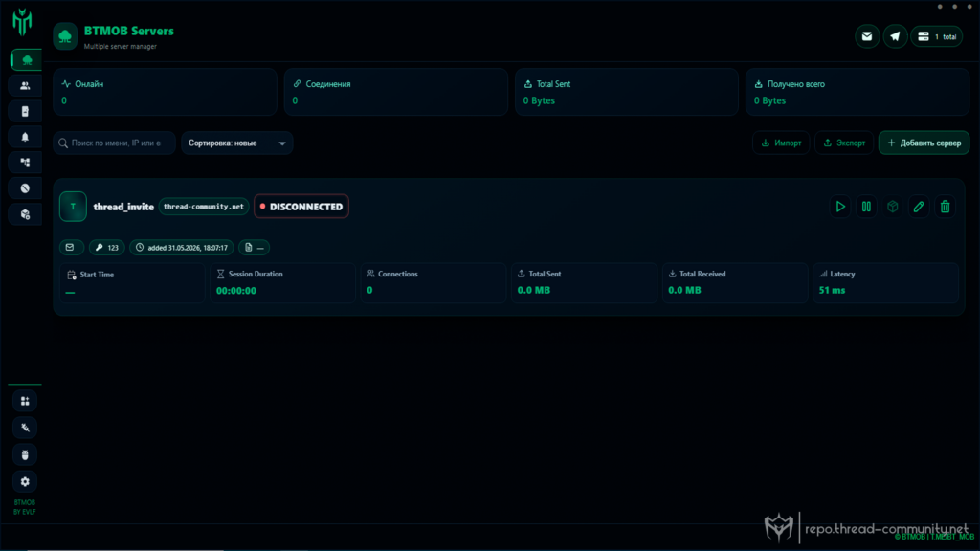Open the syringe injector sidebar icon
Viewport: 980px width, 551px height.
(x=25, y=428)
